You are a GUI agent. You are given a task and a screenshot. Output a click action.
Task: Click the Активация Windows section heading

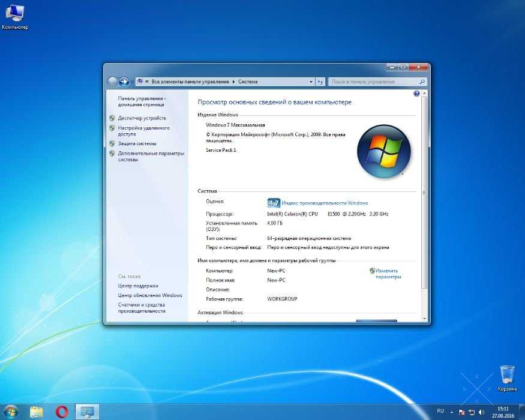coord(220,313)
